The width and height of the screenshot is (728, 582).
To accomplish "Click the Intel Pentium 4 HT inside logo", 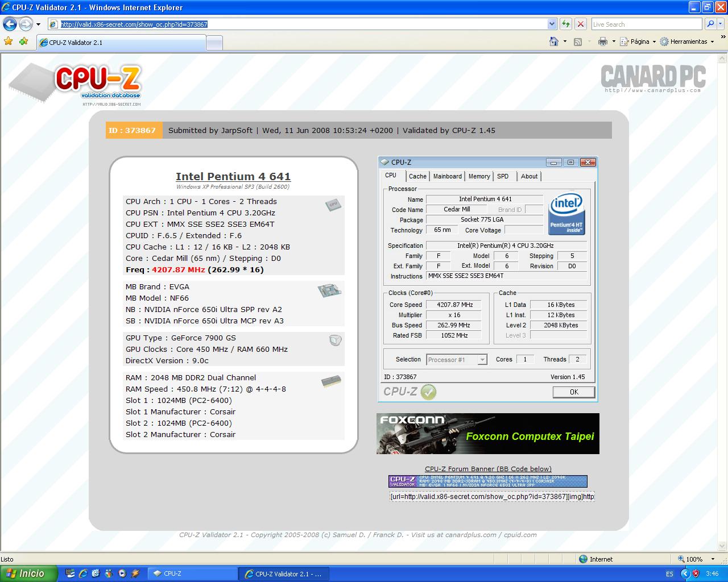I will [566, 214].
